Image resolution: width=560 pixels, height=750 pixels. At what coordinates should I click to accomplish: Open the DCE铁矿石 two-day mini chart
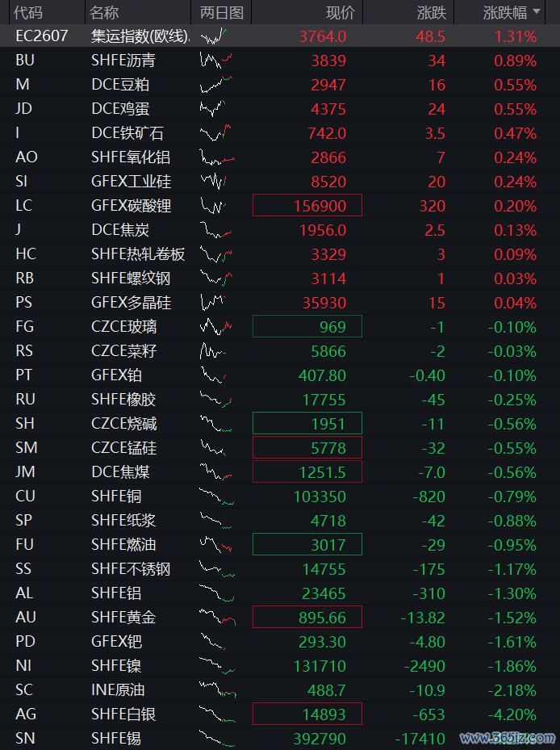215,133
